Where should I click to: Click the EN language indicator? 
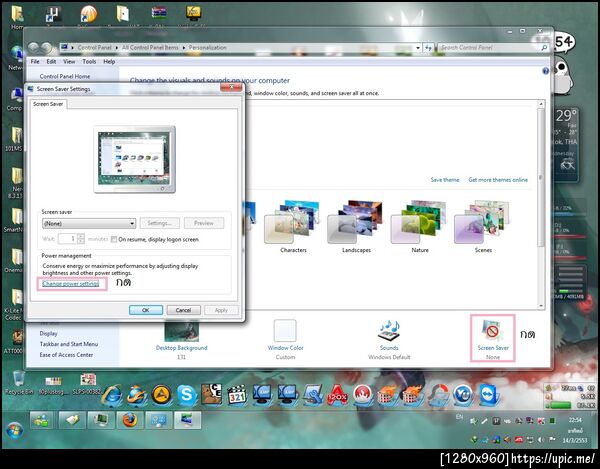coord(459,417)
